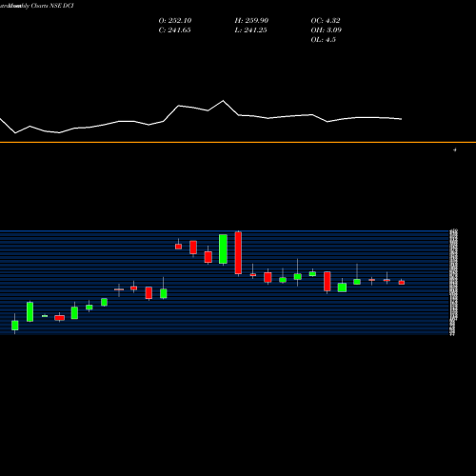Select the last red candlestick on the right
The image size is (476, 476).
pos(402,282)
